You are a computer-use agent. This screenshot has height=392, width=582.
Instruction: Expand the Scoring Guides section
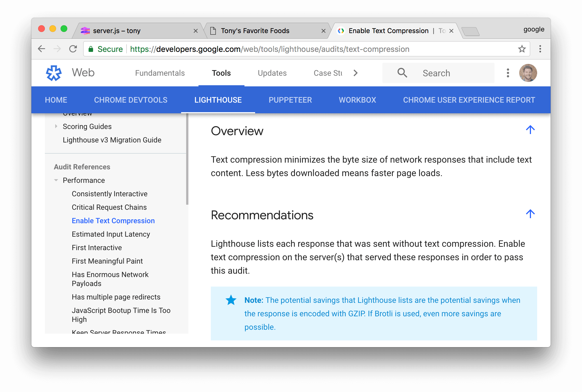(56, 126)
